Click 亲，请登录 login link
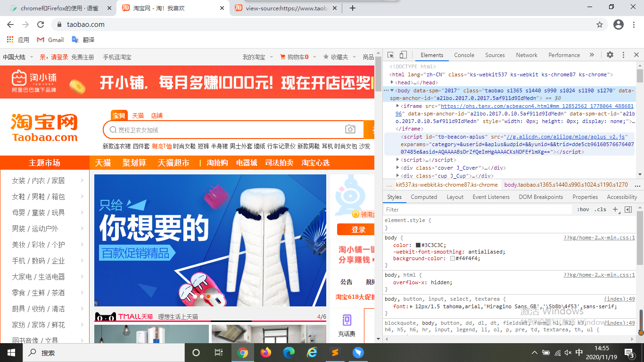 (x=54, y=57)
